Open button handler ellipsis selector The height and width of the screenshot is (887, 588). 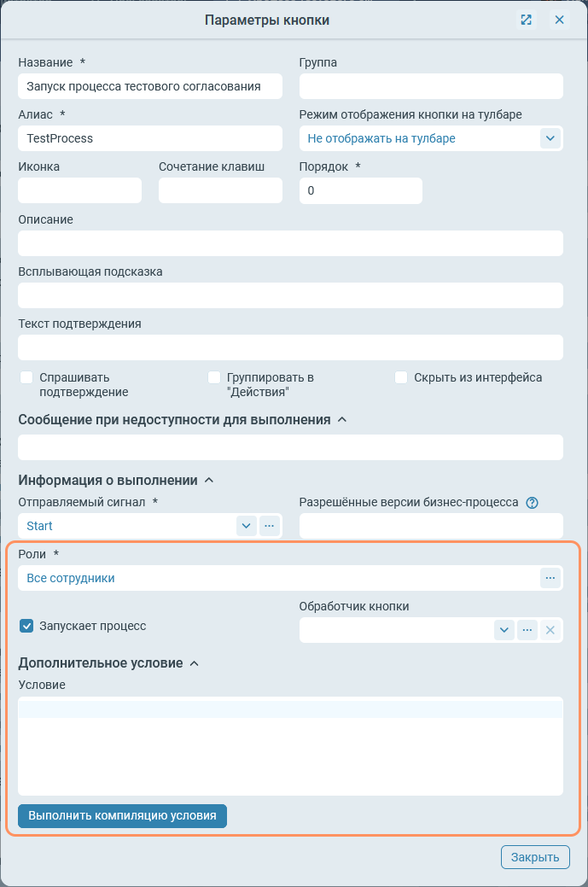(527, 630)
